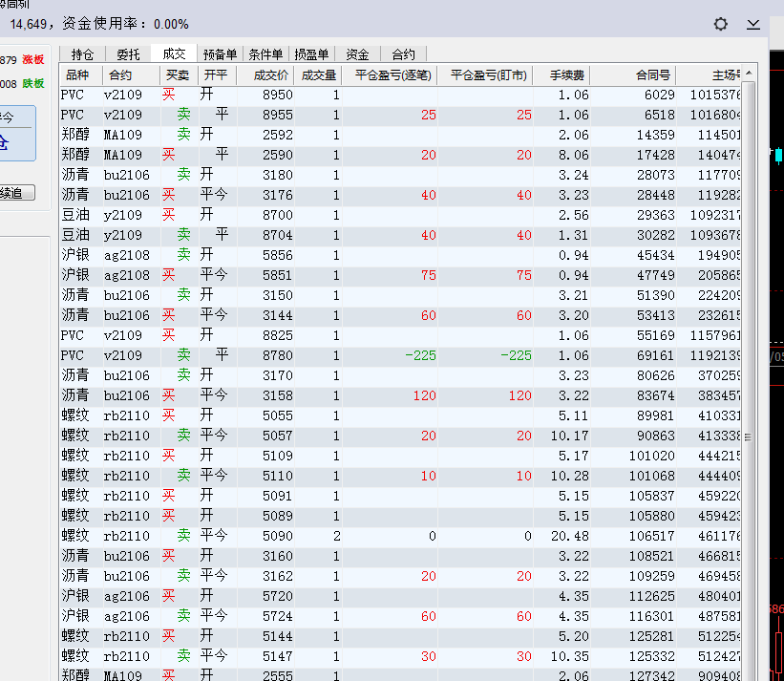The width and height of the screenshot is (784, 681).
Task: Click the price 5109 cell
Action: coord(278,456)
